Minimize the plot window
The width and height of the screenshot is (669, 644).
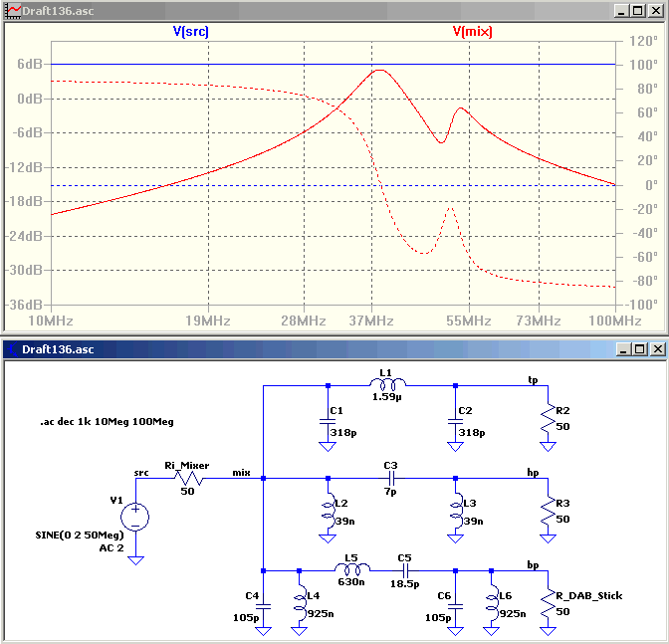click(621, 11)
